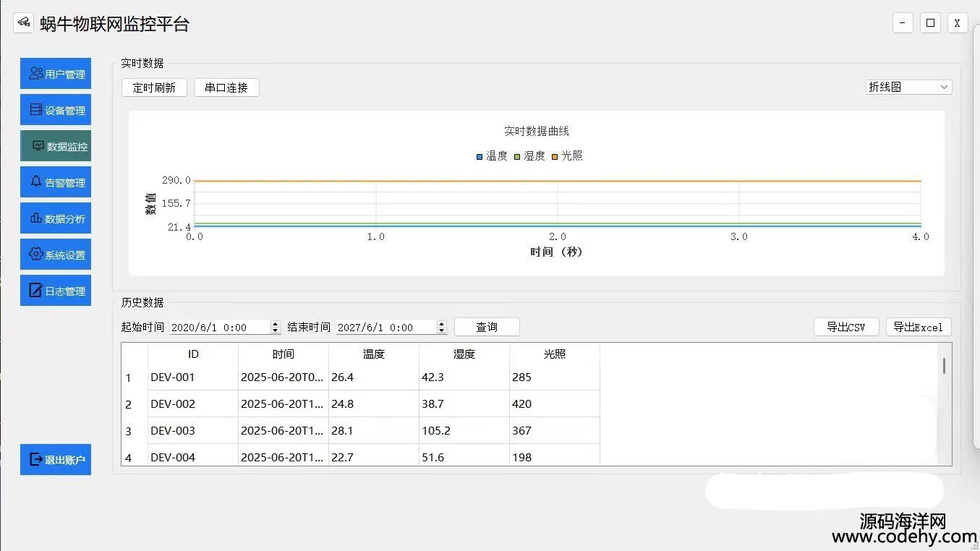
Task: Open 用户管理 via its people icon
Action: pyautogui.click(x=35, y=74)
